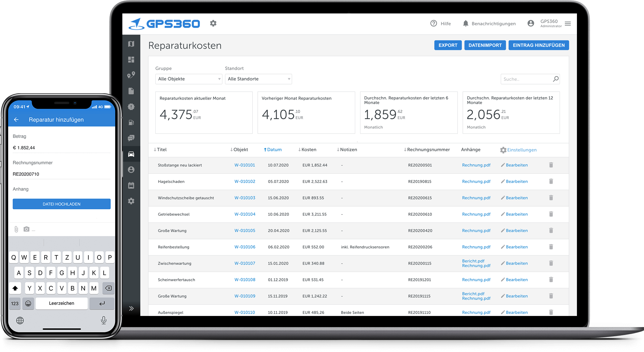Sort table by Objekt column

point(239,150)
